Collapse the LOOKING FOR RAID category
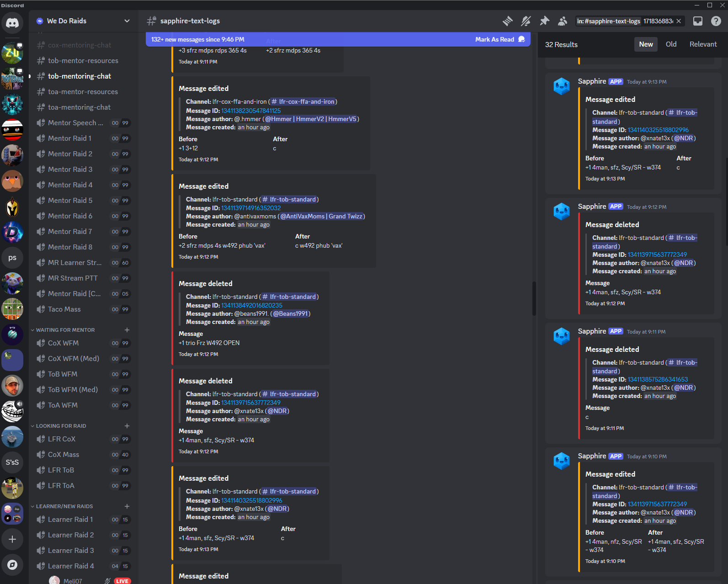The image size is (728, 584). [x=61, y=426]
